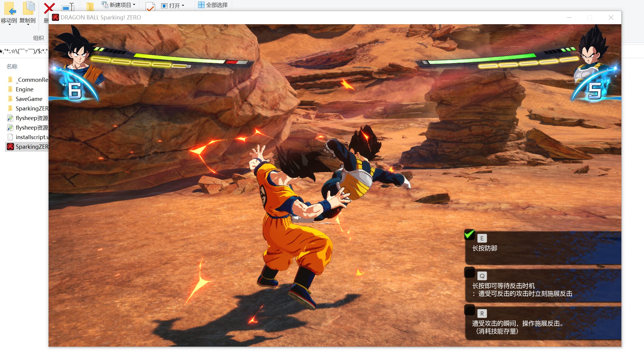Click the number 6 counter under Goku
The image size is (644, 355).
(75, 90)
